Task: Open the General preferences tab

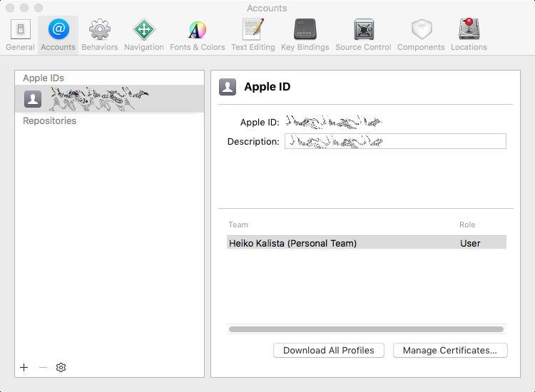Action: pyautogui.click(x=20, y=35)
